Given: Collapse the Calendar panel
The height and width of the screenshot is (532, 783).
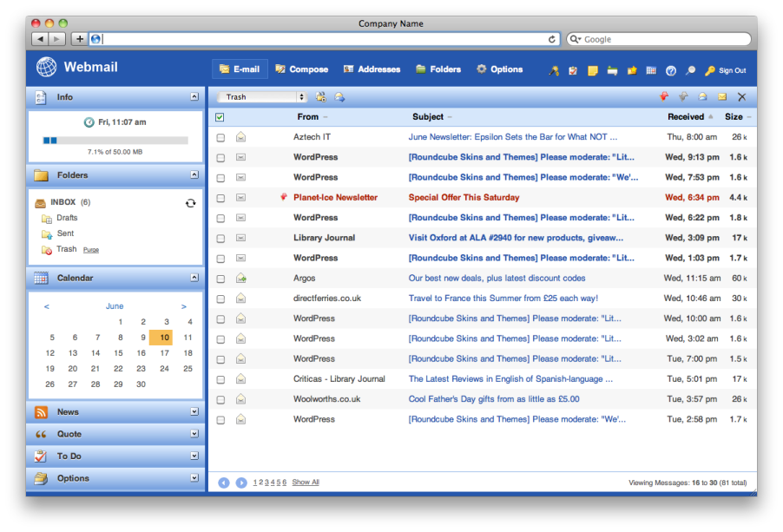Looking at the screenshot, I should [194, 278].
